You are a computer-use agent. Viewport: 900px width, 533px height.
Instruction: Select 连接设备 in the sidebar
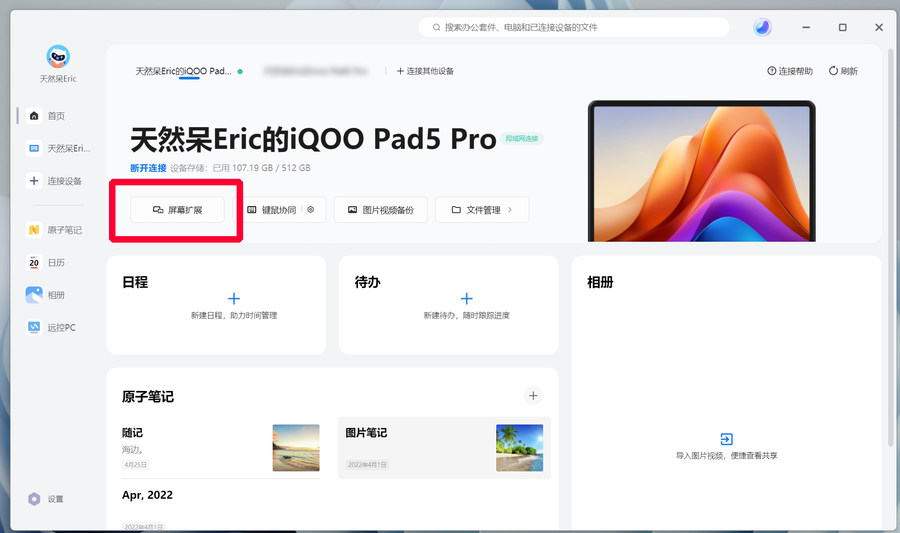click(x=56, y=181)
